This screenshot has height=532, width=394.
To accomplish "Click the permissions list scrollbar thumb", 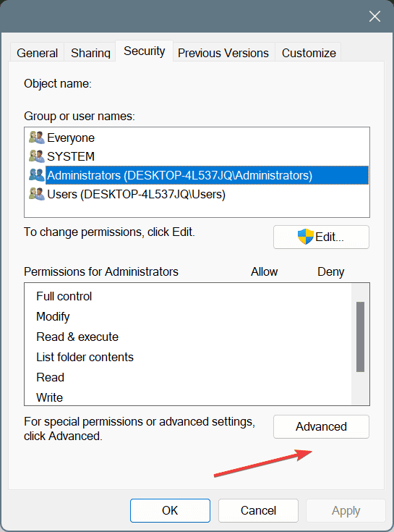I will click(x=361, y=337).
